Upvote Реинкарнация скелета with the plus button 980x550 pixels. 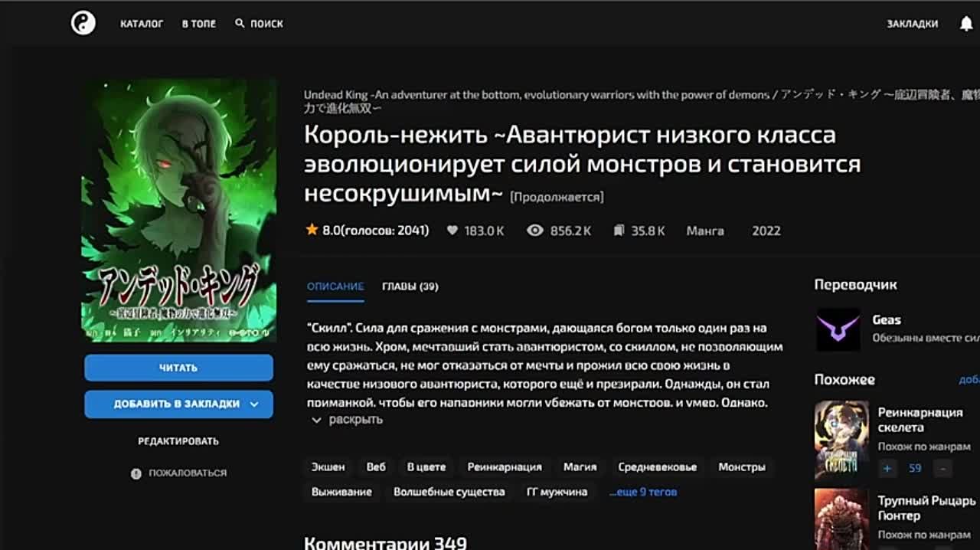point(887,468)
